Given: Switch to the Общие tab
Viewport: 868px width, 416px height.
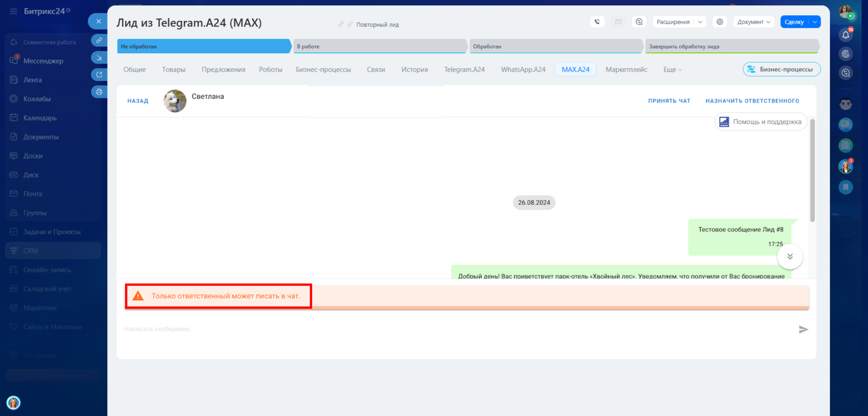Looking at the screenshot, I should coord(135,70).
